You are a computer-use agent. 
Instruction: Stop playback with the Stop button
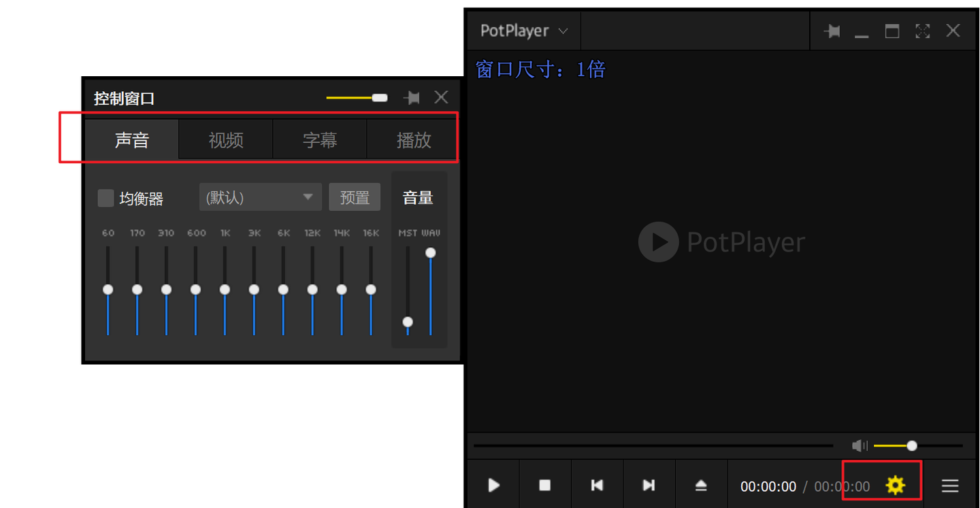pos(545,485)
